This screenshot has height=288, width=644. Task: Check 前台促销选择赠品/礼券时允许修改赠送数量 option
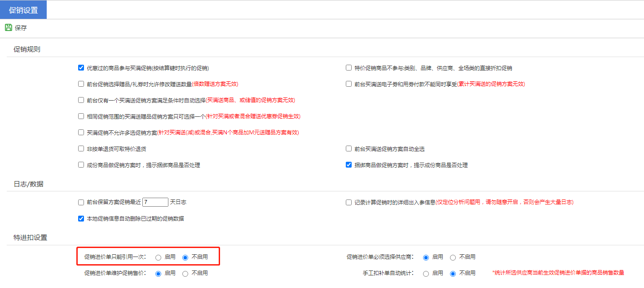(x=81, y=84)
